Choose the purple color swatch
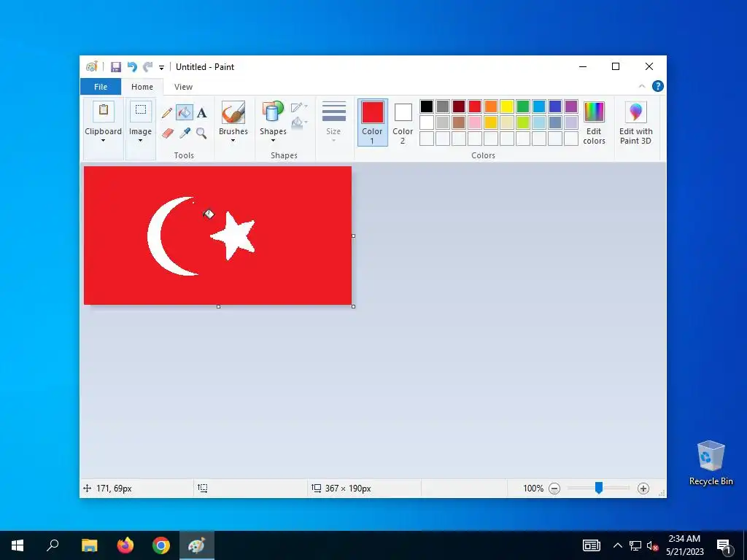This screenshot has height=560, width=747. coord(571,106)
